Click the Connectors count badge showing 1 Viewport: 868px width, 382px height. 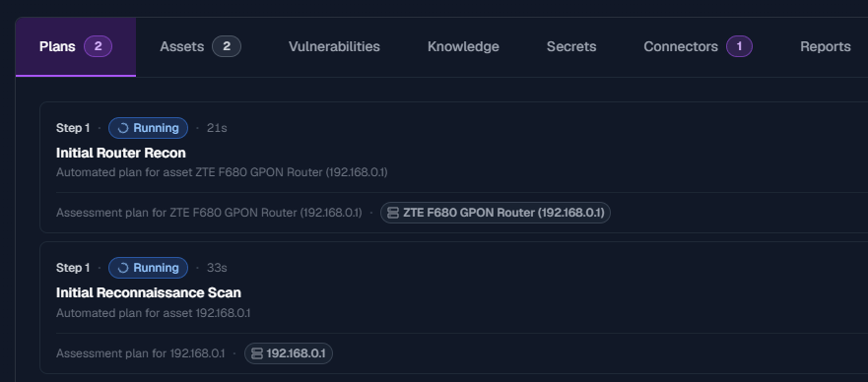(x=739, y=46)
